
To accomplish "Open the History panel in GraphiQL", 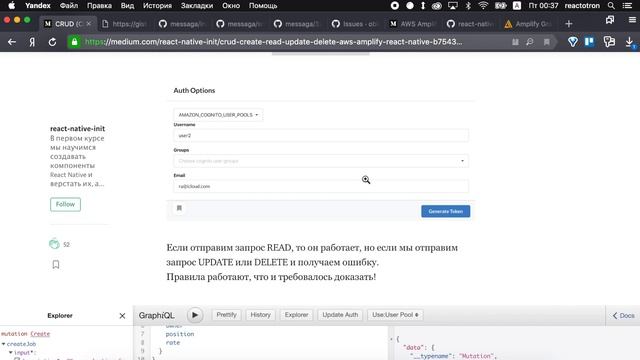I will [x=260, y=315].
